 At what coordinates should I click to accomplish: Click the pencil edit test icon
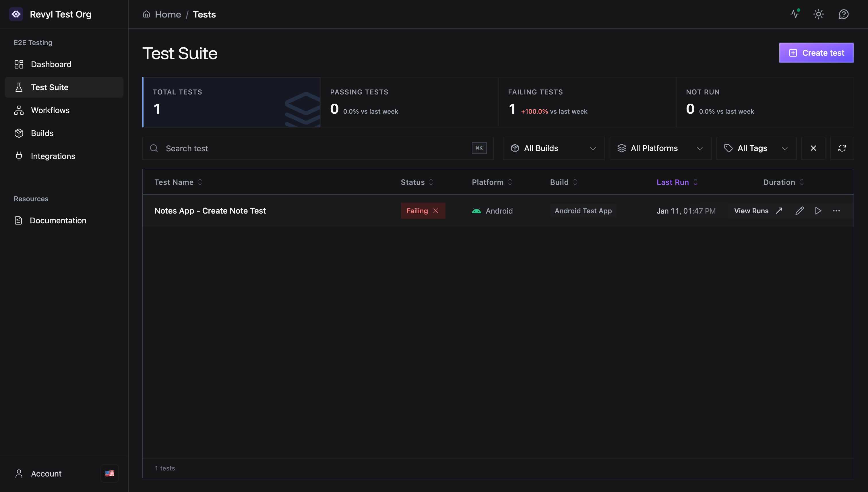[799, 211]
